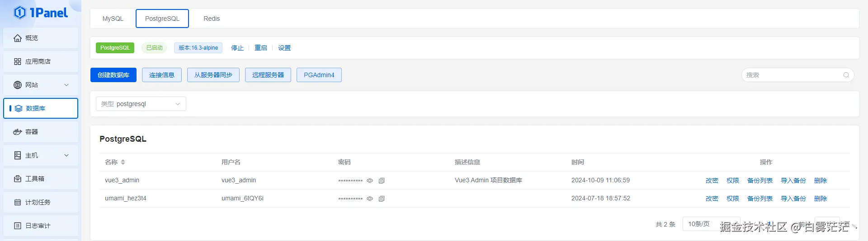Screen dimensions: 868x241
Task: Expand the 网站 sidebar menu
Action: (66, 85)
